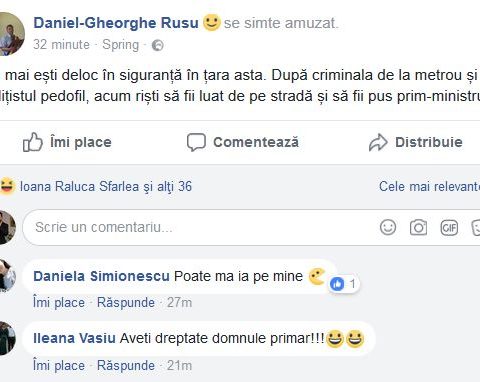
Task: Like Daniela Simionescu's comment via Îmi place
Action: tap(59, 303)
